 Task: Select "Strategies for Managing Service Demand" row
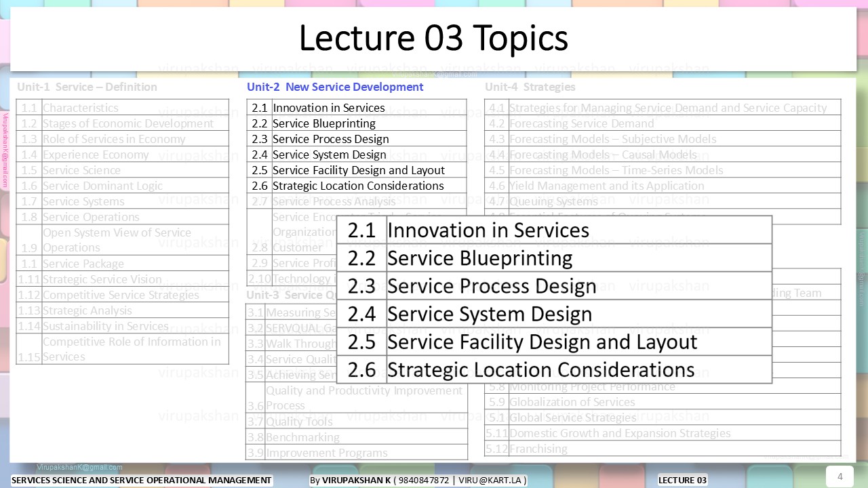pos(663,108)
